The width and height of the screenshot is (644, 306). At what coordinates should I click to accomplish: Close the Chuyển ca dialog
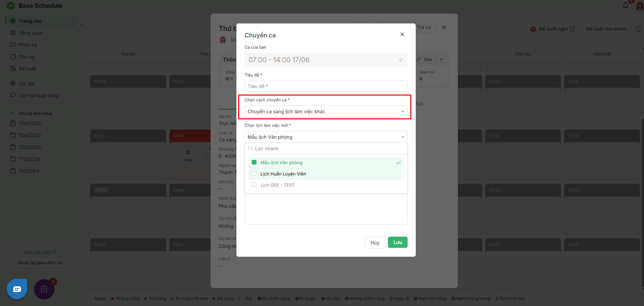point(402,34)
